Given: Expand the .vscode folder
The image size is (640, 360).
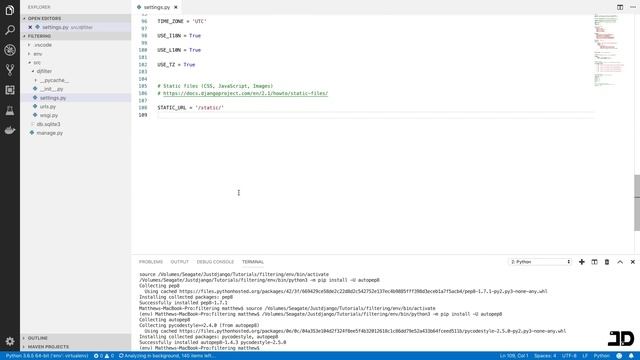Looking at the screenshot, I should (43, 45).
